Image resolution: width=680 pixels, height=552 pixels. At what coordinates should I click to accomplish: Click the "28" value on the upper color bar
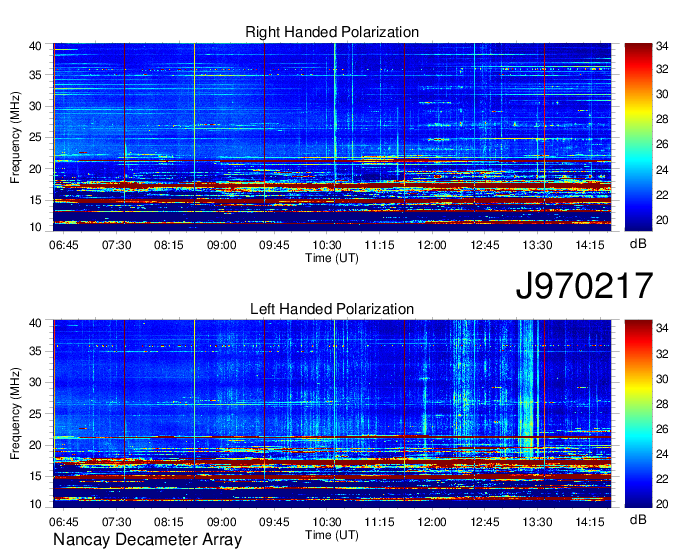pos(662,119)
